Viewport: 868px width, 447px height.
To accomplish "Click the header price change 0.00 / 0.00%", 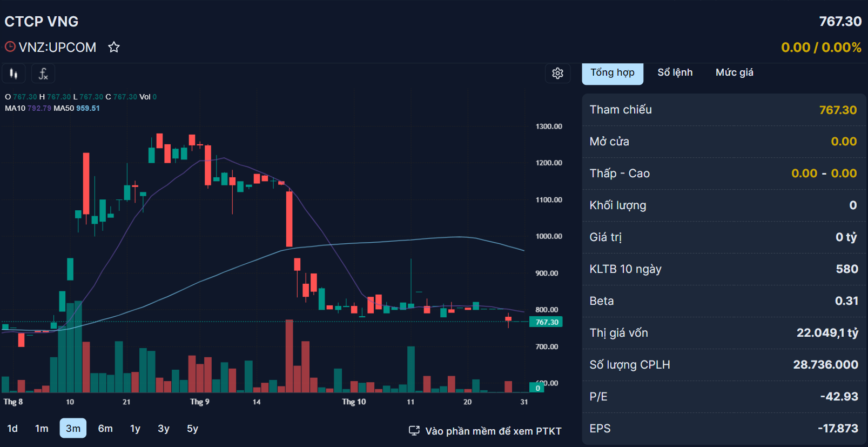I will click(821, 48).
